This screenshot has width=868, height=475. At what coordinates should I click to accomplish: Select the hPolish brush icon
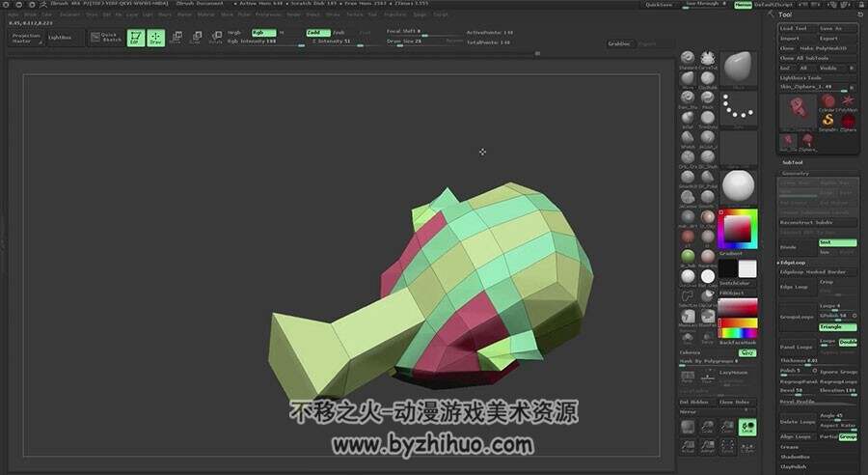coord(688,140)
